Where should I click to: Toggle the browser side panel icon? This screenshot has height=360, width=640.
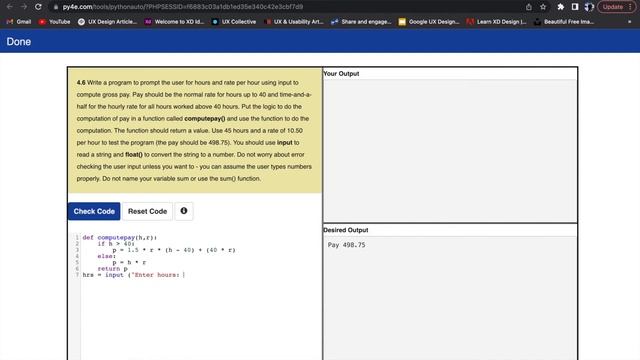[575, 7]
